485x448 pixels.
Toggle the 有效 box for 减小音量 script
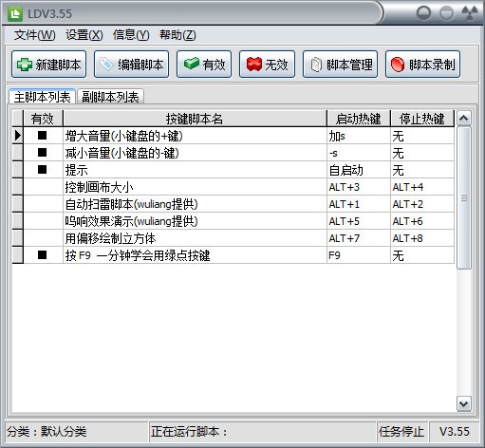click(x=43, y=153)
